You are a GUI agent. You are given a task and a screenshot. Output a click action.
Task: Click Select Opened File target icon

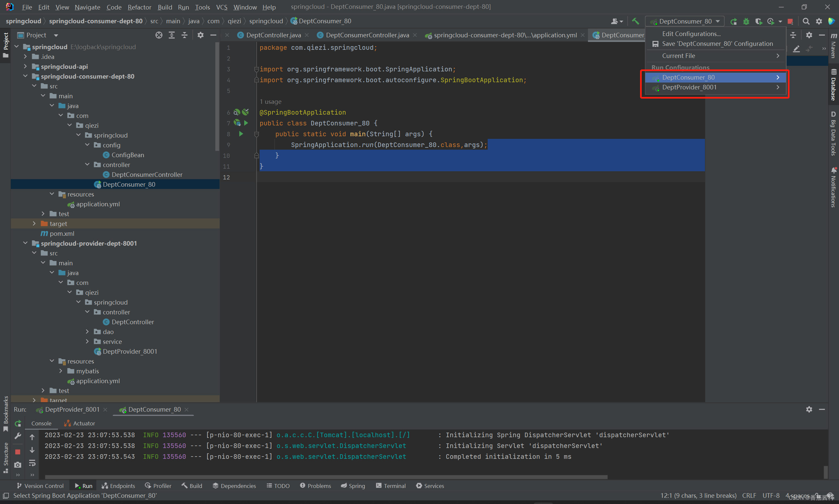(159, 35)
